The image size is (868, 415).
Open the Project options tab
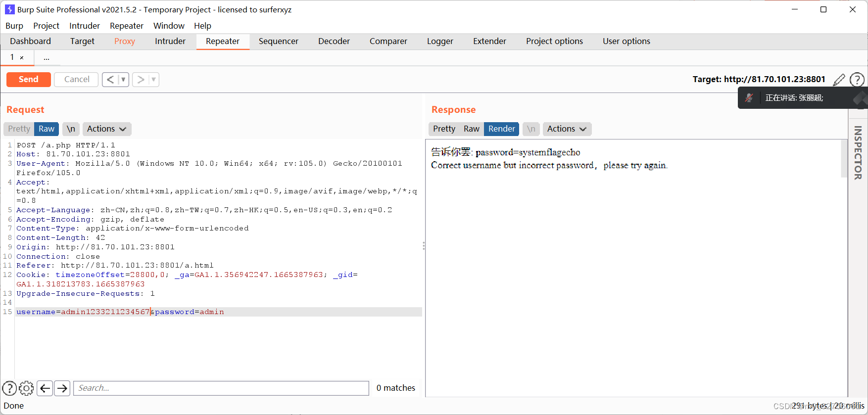[x=554, y=42]
